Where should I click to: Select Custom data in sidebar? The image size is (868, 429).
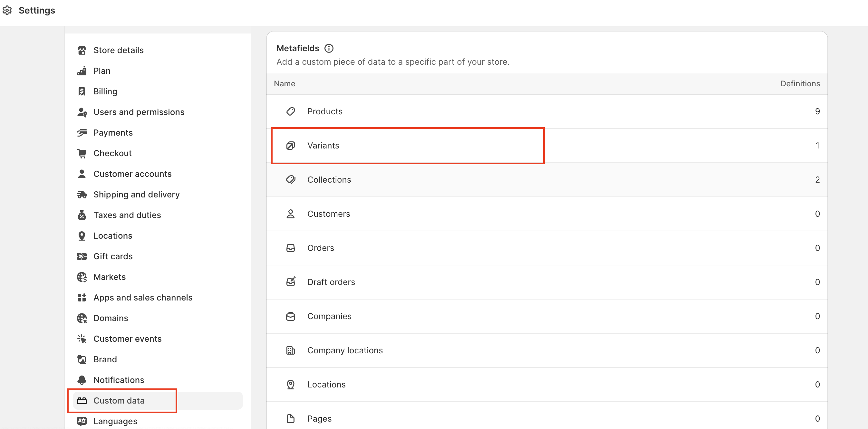click(119, 400)
